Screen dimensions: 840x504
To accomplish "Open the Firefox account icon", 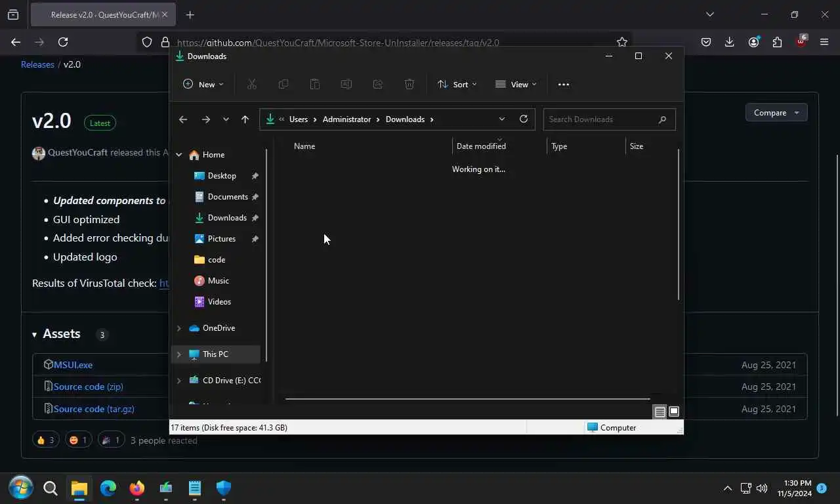I will [753, 42].
